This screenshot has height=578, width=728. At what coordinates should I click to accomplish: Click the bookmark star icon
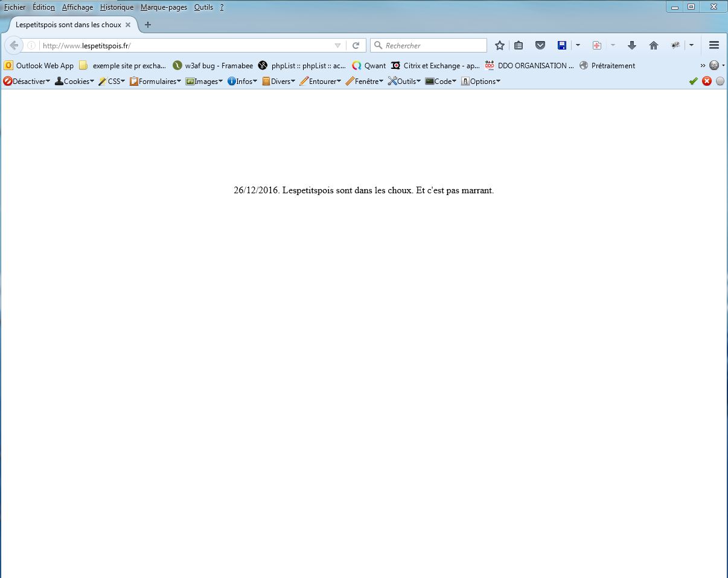[499, 45]
